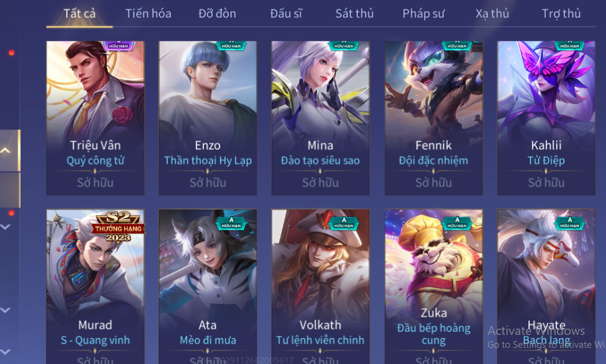
Task: Click the HỮU HẠN badge on Fennik card
Action: coord(457,46)
